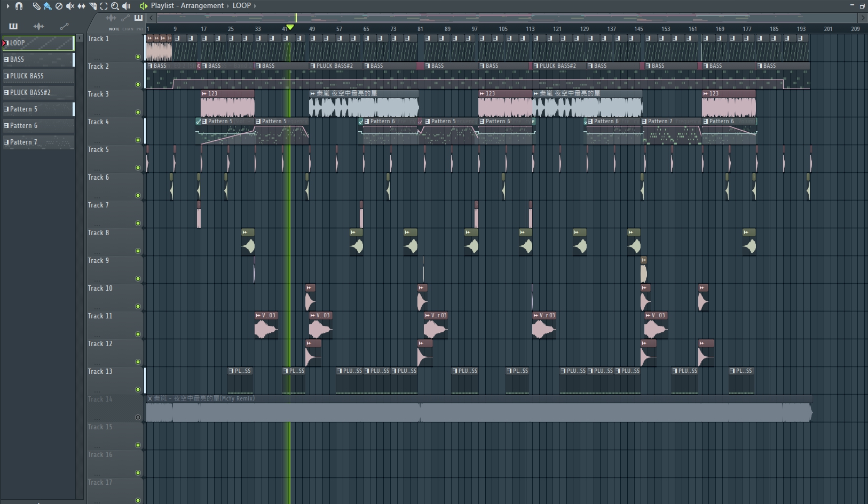868x504 pixels.
Task: Select the Playback speaker tool
Action: [126, 6]
